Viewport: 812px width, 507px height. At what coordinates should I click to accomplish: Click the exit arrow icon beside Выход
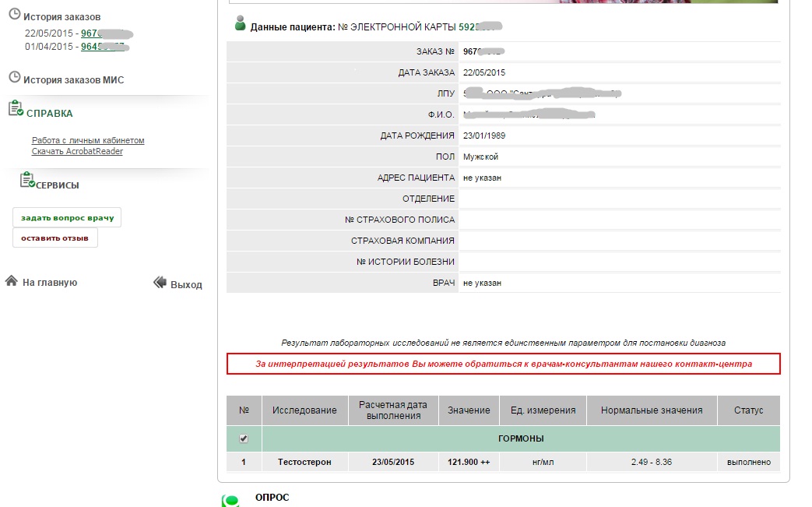[160, 283]
